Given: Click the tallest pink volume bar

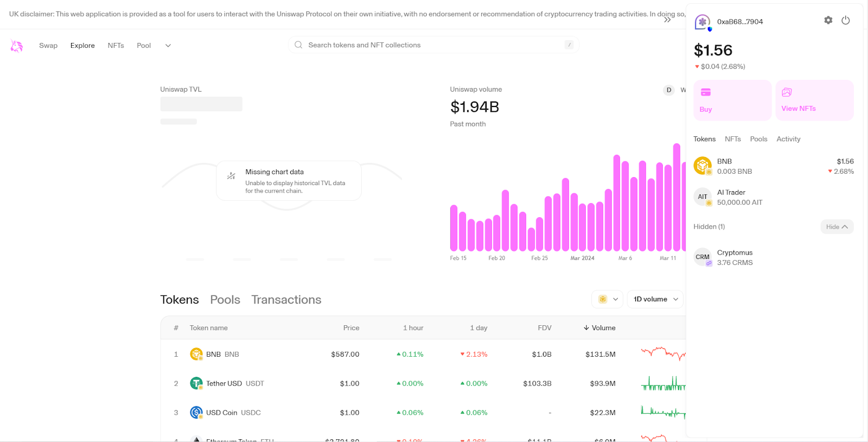Looking at the screenshot, I should (x=676, y=197).
